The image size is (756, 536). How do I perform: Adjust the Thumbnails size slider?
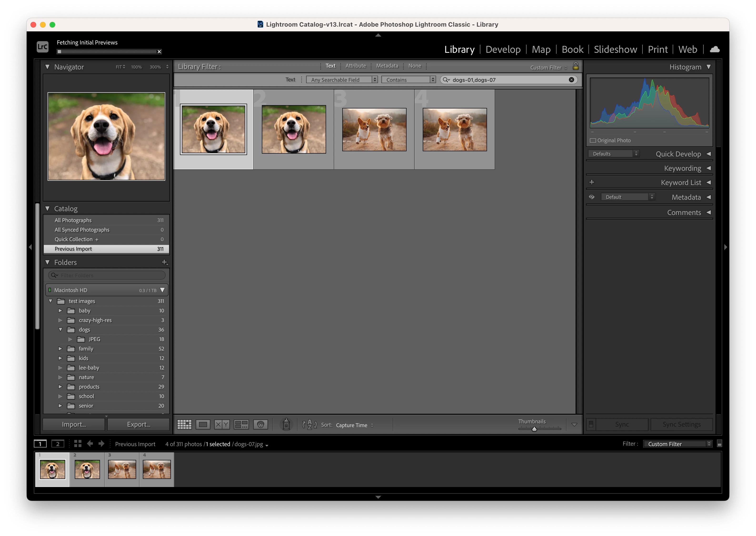[534, 429]
